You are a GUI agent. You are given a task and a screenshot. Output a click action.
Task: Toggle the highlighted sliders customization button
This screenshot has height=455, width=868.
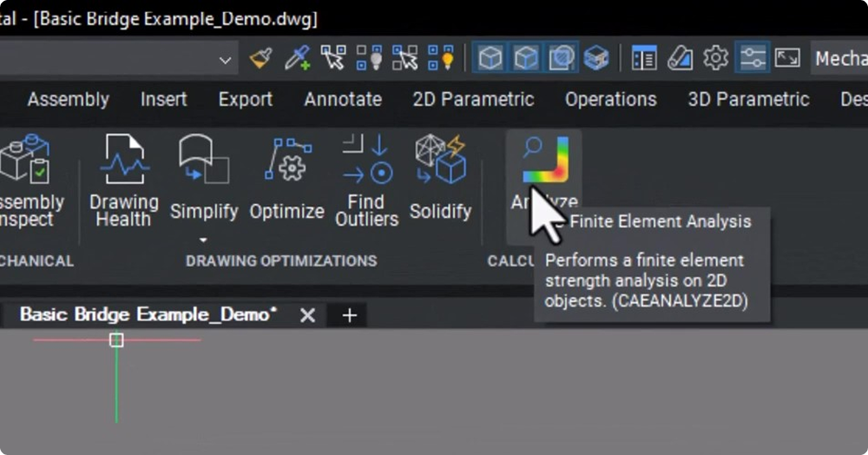[753, 57]
